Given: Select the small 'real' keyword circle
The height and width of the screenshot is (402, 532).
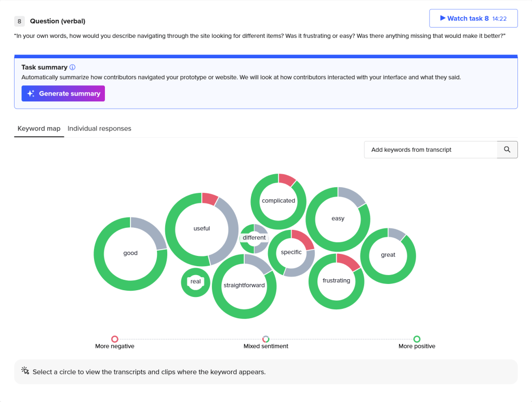Looking at the screenshot, I should click(195, 282).
